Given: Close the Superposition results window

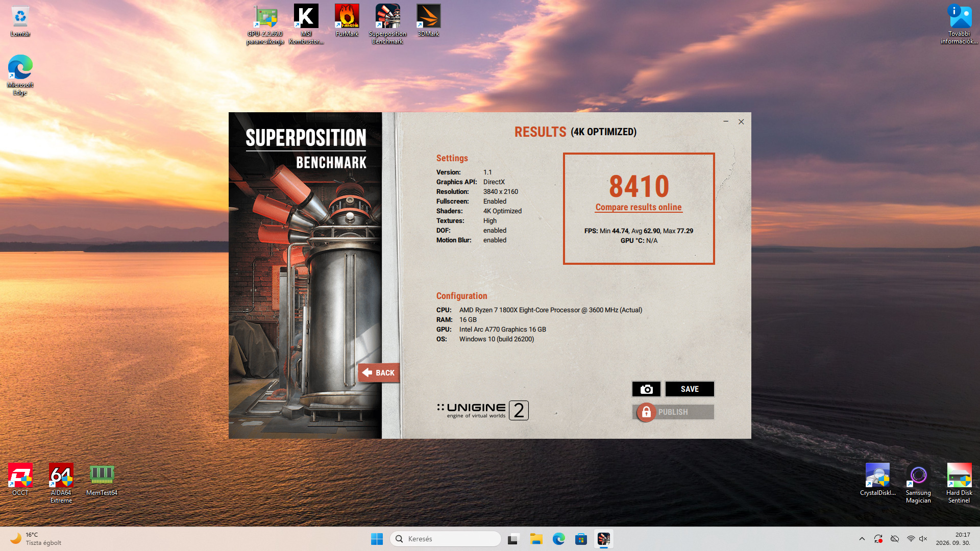Looking at the screenshot, I should click(x=741, y=121).
